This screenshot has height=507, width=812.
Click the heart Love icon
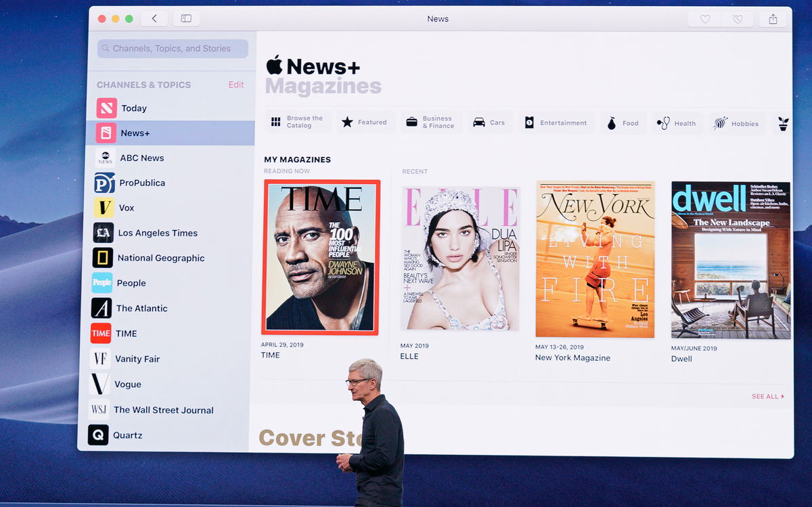point(705,20)
